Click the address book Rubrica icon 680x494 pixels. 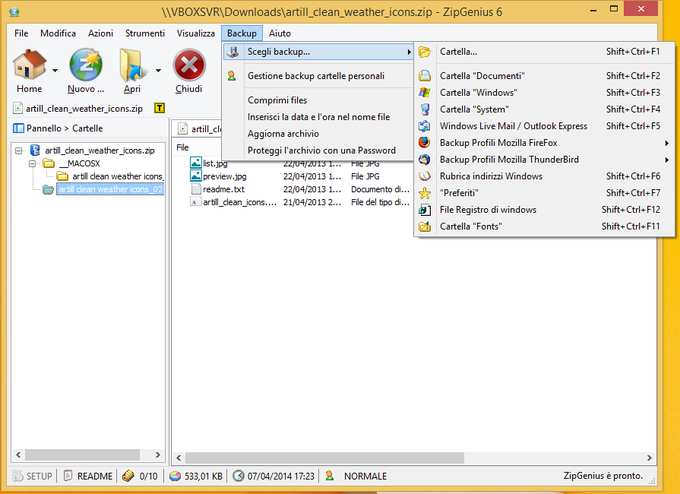[x=425, y=176]
